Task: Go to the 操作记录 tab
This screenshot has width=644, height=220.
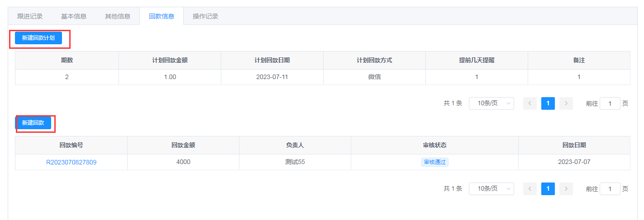Action: 205,16
